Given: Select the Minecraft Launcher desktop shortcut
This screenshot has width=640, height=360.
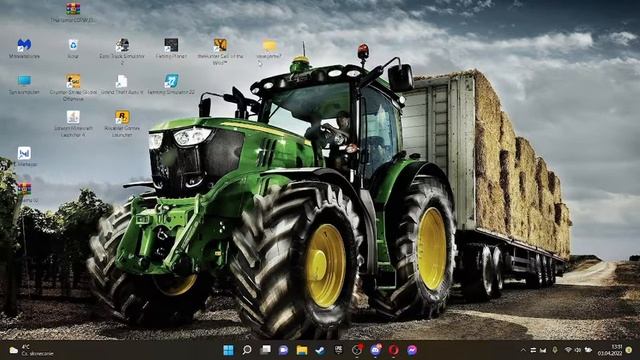Looking at the screenshot, I should (x=73, y=117).
